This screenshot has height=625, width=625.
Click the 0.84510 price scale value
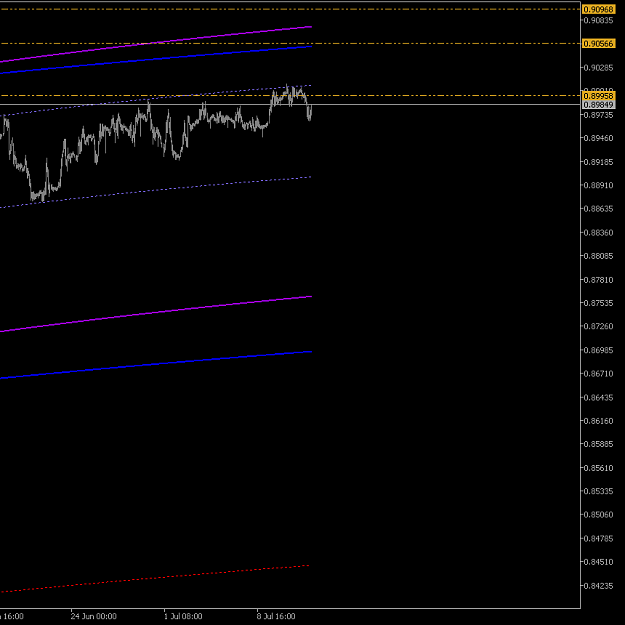pos(598,562)
